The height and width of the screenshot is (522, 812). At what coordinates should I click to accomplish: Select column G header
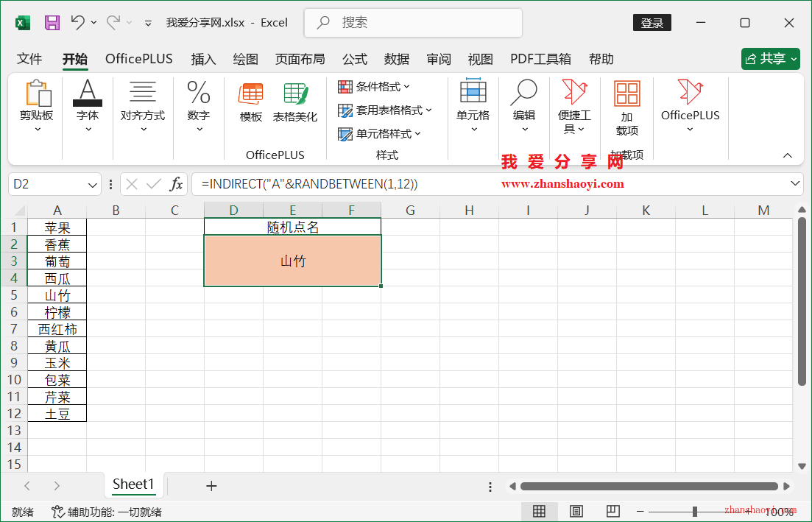coord(410,211)
